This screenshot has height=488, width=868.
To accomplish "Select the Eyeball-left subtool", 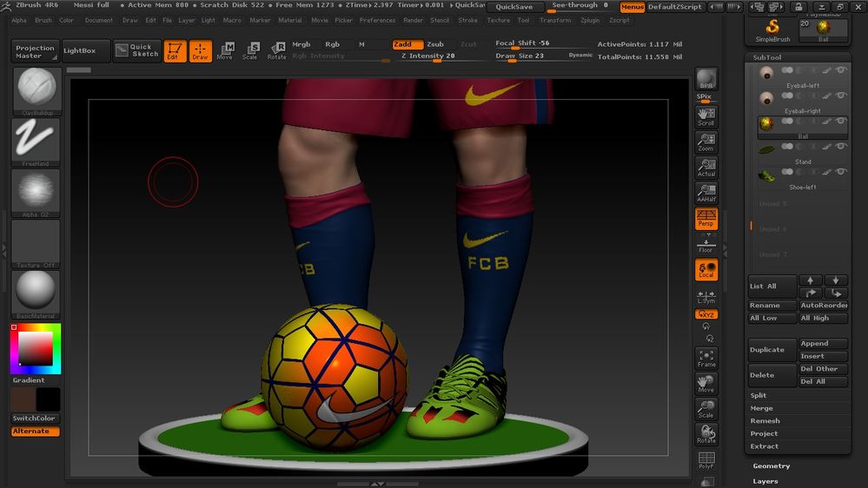I will tap(803, 77).
